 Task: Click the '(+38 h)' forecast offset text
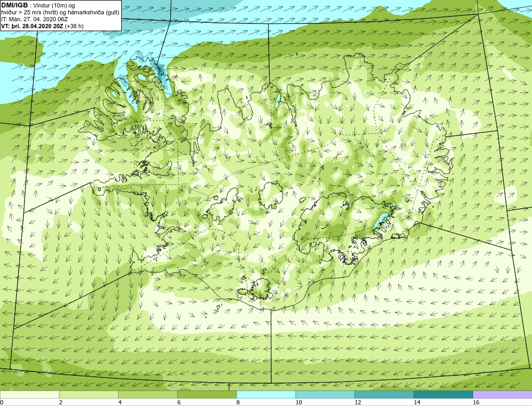click(74, 26)
